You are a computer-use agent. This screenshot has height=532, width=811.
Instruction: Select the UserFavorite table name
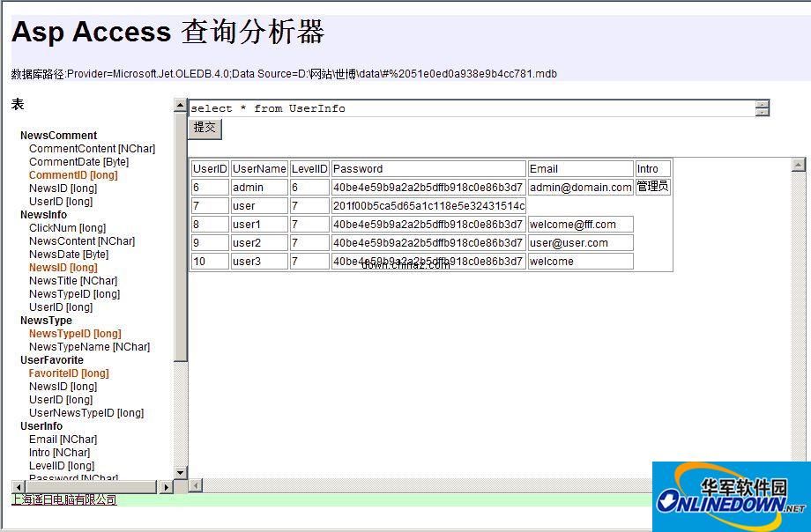tap(52, 360)
